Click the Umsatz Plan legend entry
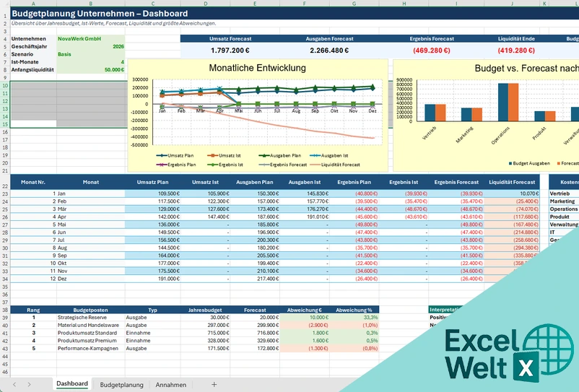The width and height of the screenshot is (579, 392). click(175, 155)
